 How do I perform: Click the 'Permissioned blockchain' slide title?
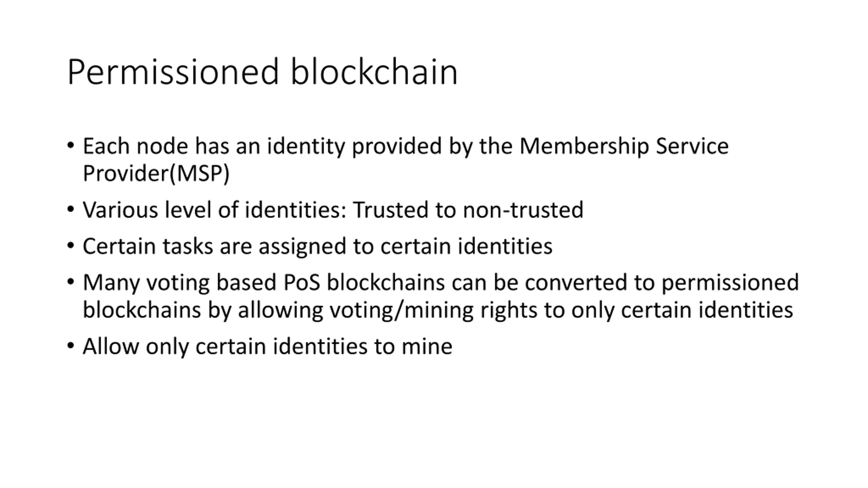(262, 73)
